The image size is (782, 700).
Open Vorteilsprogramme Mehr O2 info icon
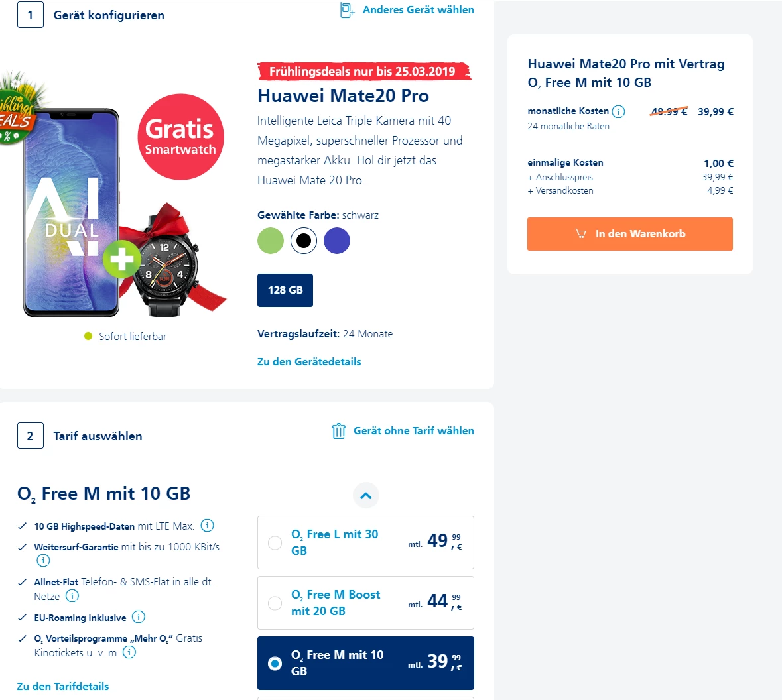point(129,652)
